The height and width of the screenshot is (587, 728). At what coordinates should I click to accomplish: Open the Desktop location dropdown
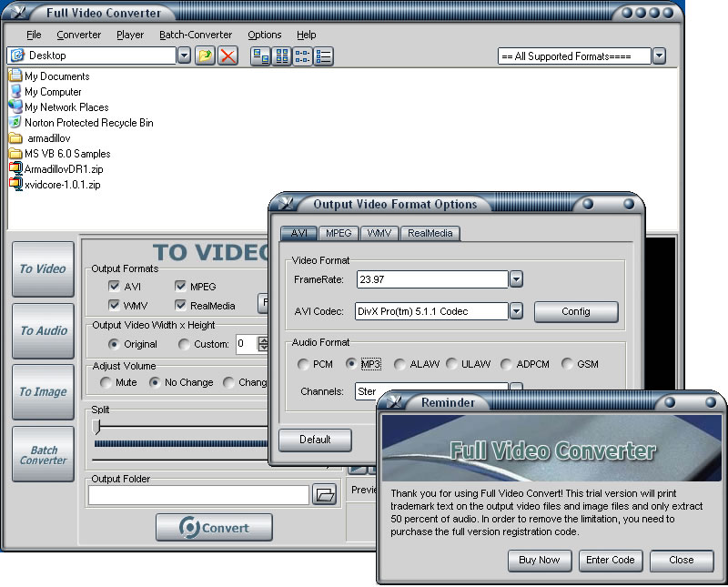point(185,56)
